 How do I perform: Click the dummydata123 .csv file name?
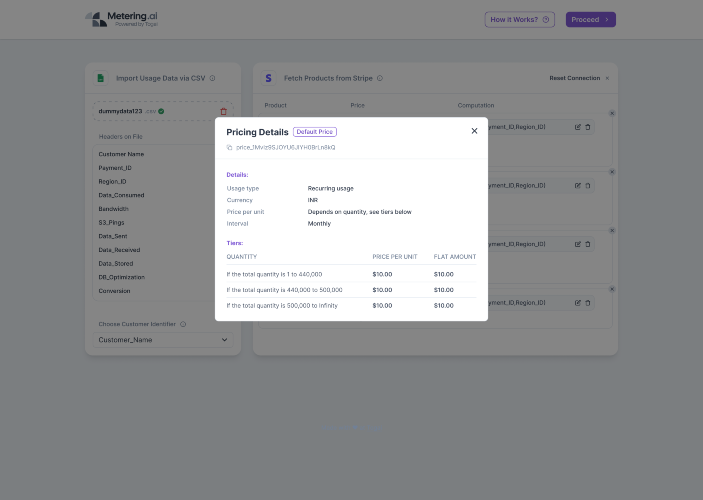pyautogui.click(x=127, y=111)
